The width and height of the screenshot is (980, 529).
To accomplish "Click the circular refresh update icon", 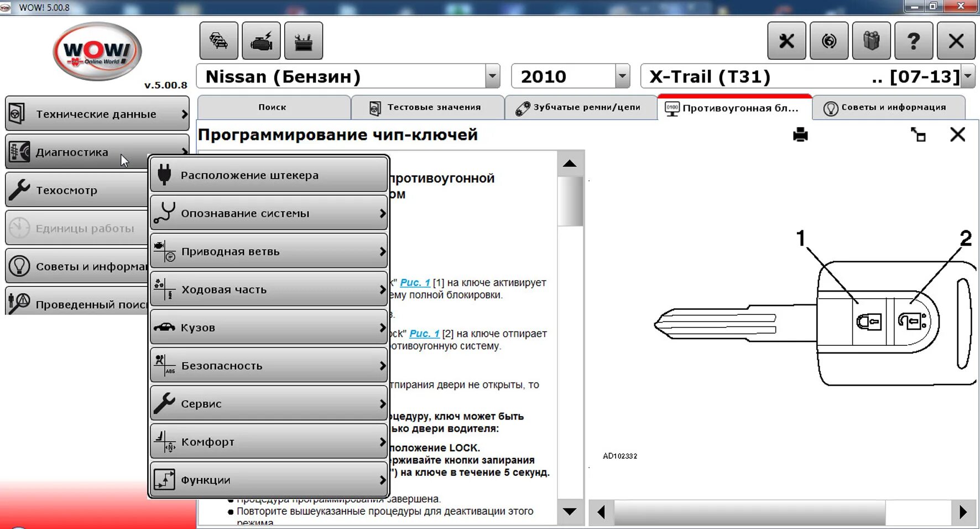I will 829,40.
